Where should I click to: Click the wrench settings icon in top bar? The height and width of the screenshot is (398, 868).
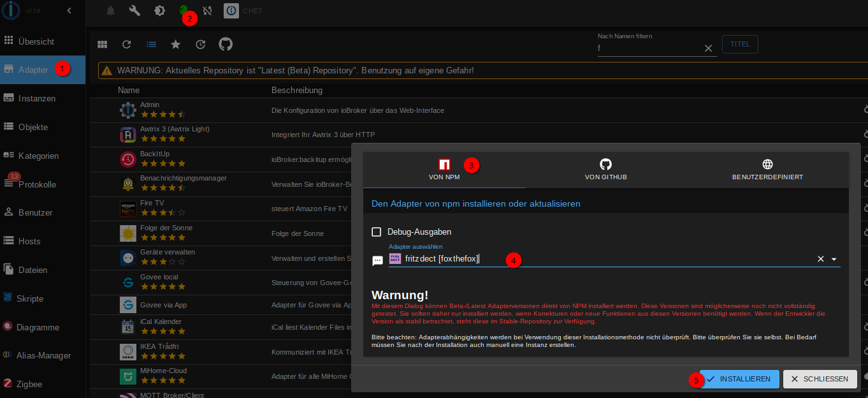134,11
